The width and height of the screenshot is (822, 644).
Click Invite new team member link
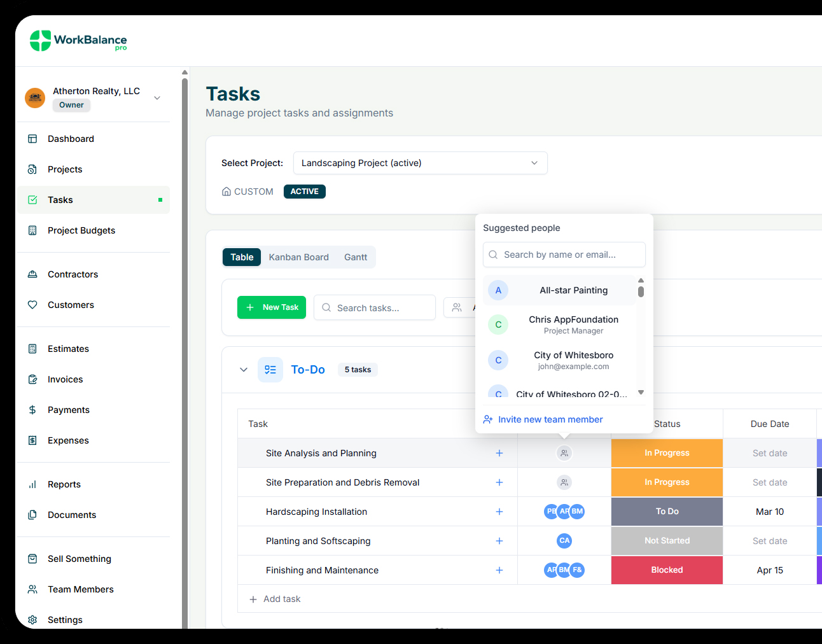tap(550, 419)
